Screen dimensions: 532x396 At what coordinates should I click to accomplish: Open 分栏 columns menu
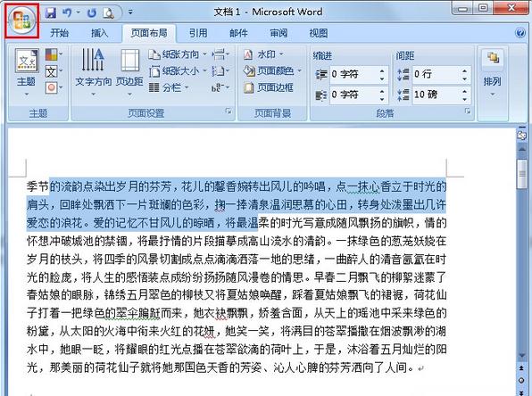[x=169, y=87]
